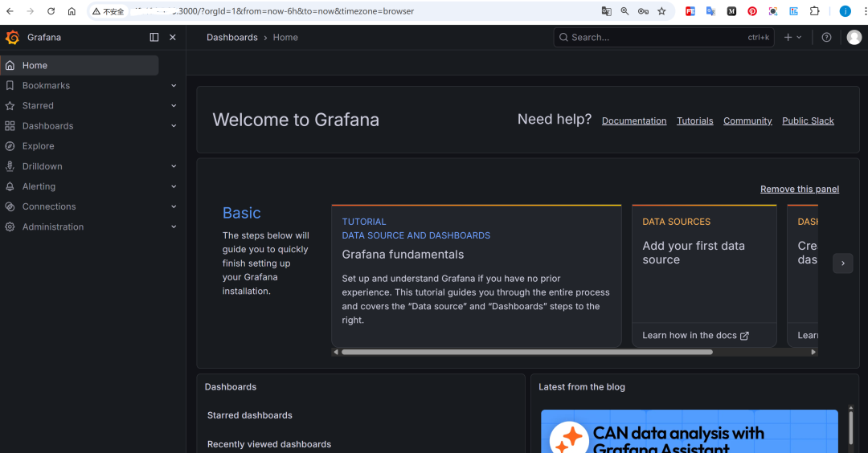Click the password key icon in address bar

pos(643,11)
